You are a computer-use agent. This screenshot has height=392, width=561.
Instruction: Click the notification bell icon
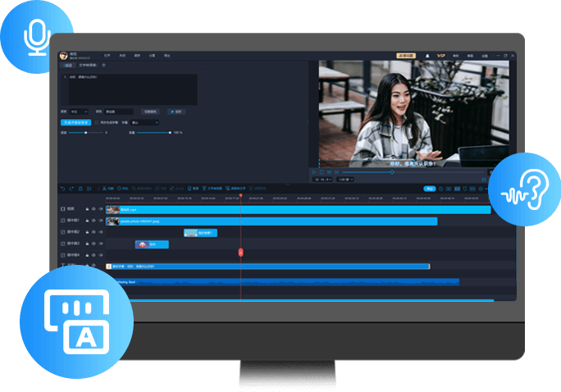pos(427,56)
